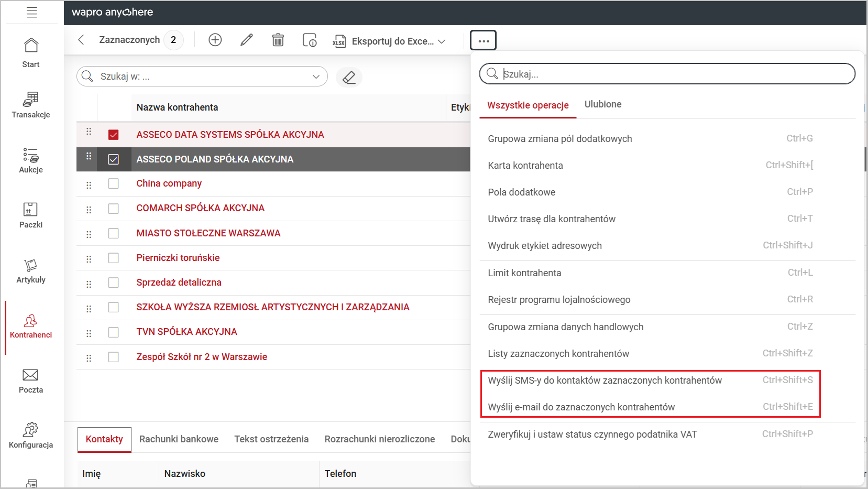Open the COMARCH SPÓŁKA AKCYJNA link
This screenshot has width=868, height=489.
pos(200,208)
